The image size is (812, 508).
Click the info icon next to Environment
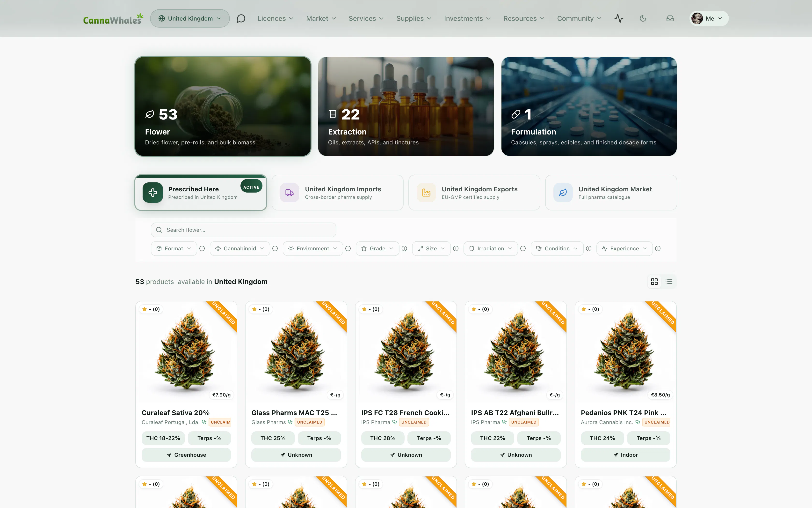click(x=348, y=249)
